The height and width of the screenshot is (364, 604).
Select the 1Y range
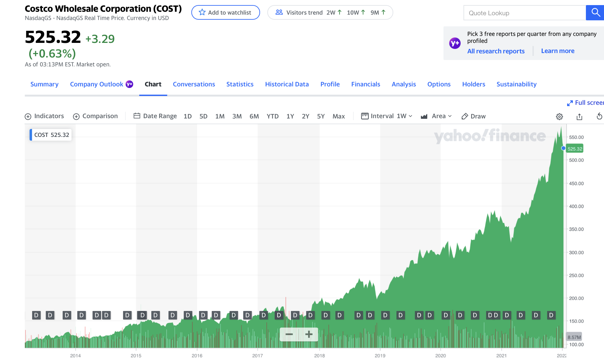290,116
